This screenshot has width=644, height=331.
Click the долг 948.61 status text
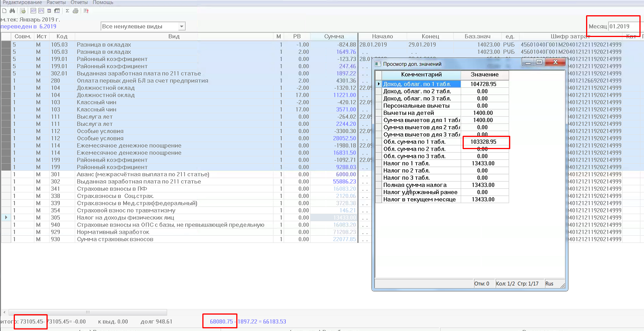[x=156, y=321]
